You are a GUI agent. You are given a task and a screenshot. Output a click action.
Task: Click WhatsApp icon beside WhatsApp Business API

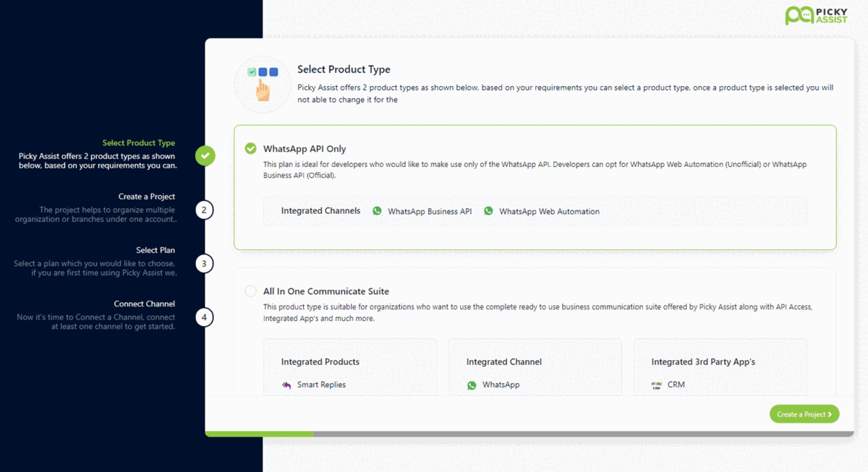tap(377, 211)
